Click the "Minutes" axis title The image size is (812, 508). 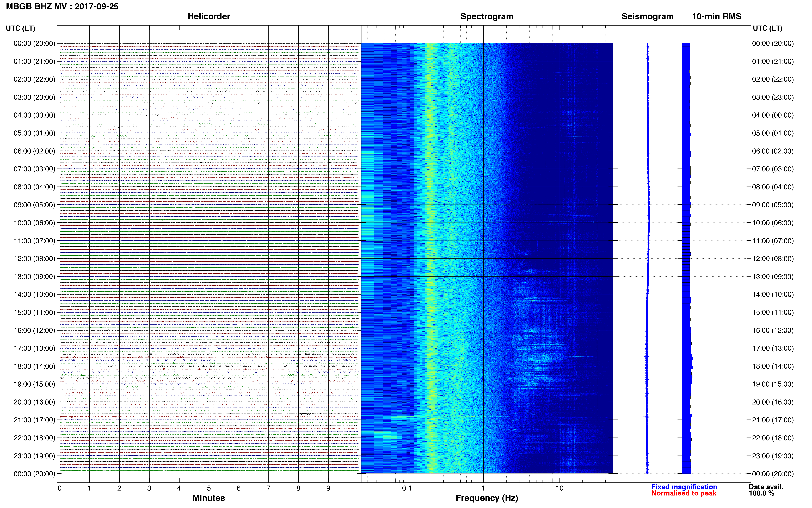click(208, 498)
